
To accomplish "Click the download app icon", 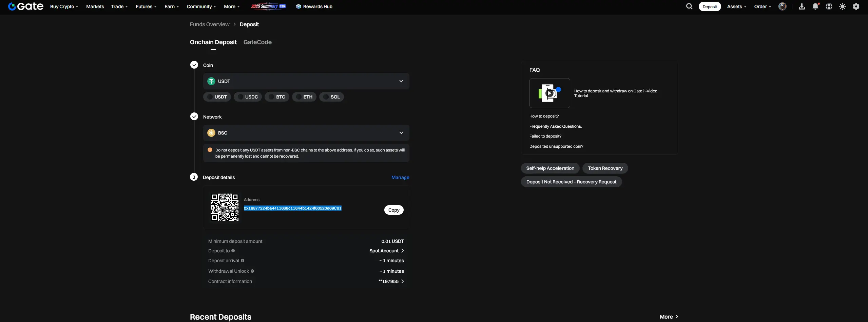I will click(x=802, y=6).
